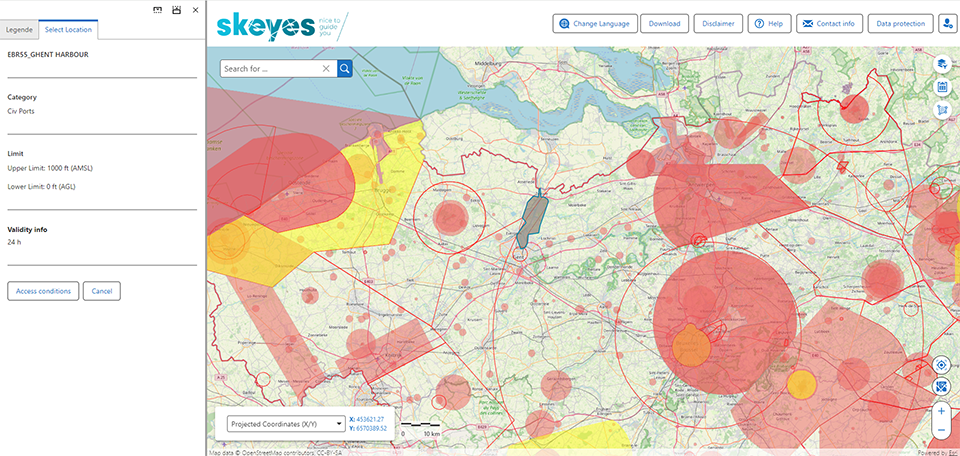Viewport: 960px width, 456px height.
Task: Toggle the basemap switcher icon
Action: 941,386
